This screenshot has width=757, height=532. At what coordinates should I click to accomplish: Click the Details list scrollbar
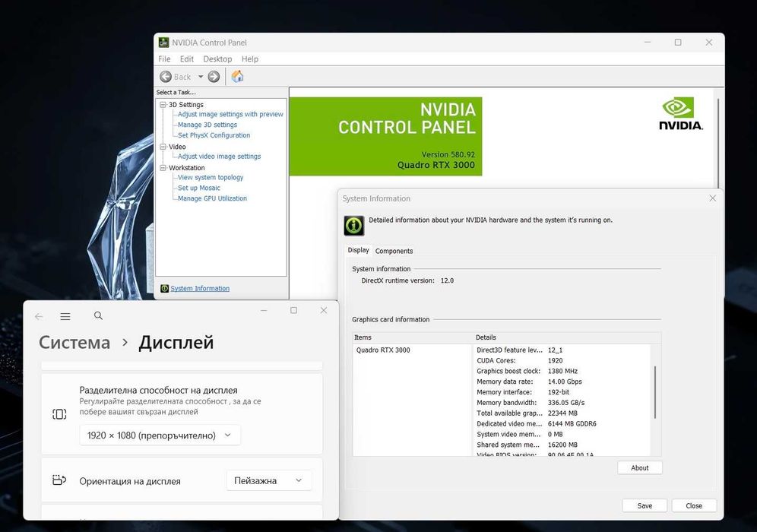[x=655, y=392]
